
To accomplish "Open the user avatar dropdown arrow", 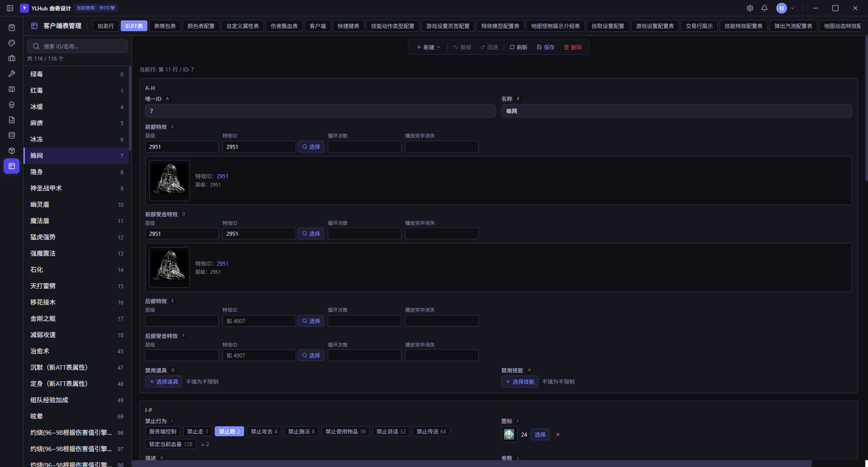I will point(793,8).
